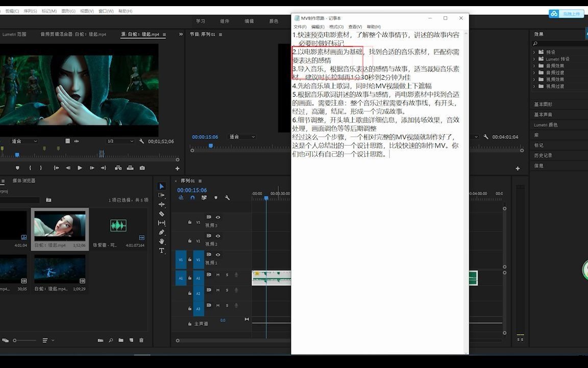
Task: Switch to the 颜色 workspace tab
Action: (x=273, y=21)
